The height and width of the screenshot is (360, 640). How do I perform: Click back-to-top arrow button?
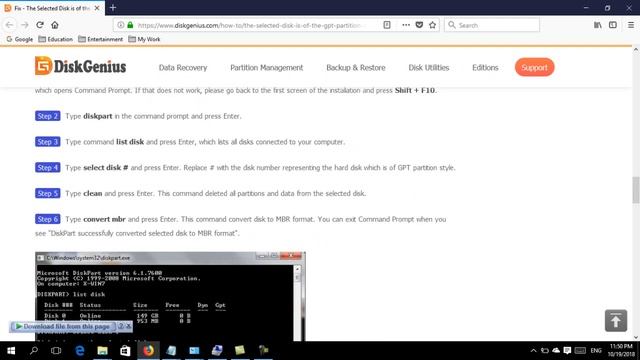(x=616, y=320)
